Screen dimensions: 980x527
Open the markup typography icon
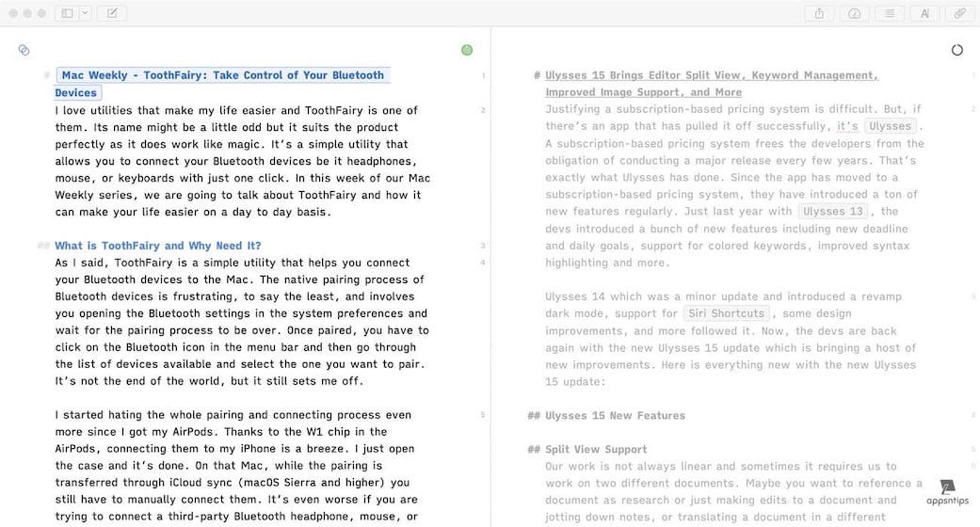(924, 13)
